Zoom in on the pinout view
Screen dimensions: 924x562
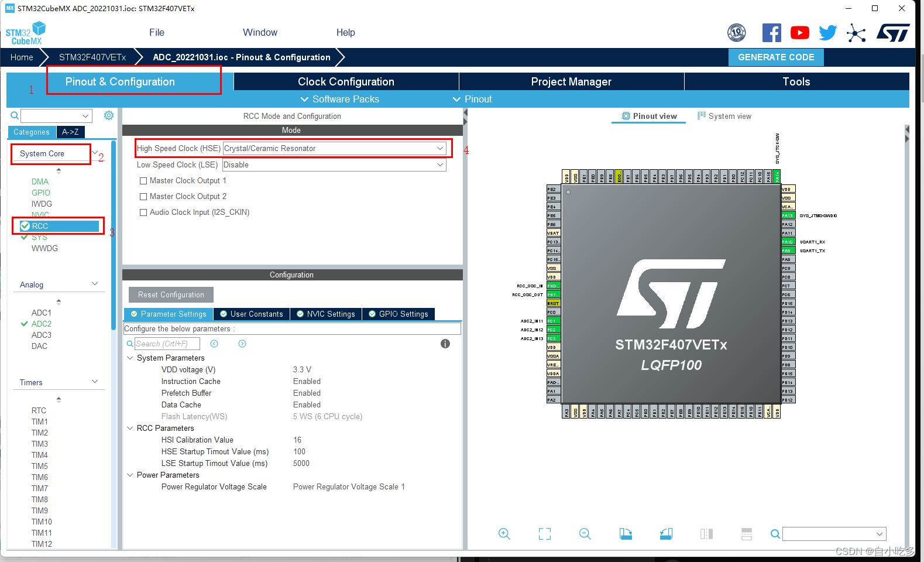point(504,534)
